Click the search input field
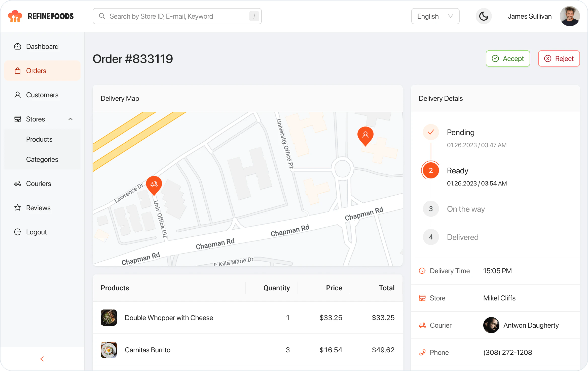588x371 pixels. (x=176, y=16)
